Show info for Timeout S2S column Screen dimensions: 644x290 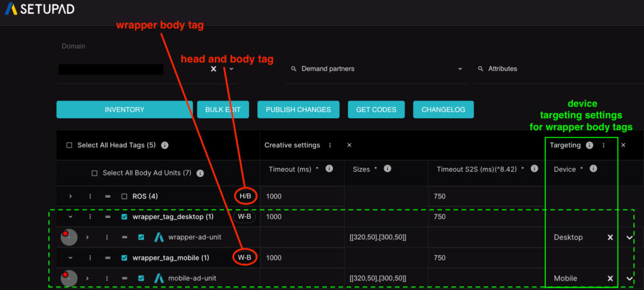534,169
